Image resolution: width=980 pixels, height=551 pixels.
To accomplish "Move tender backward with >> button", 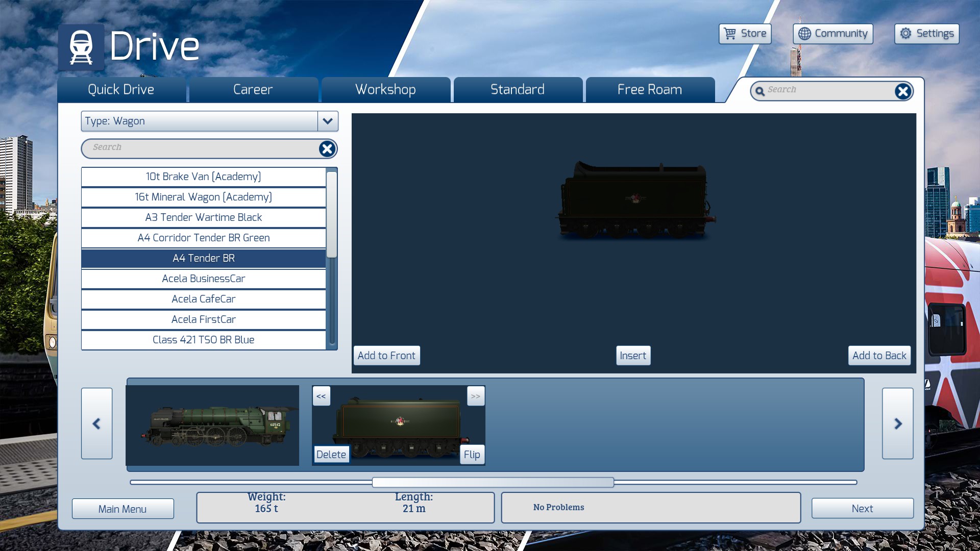I will tap(475, 396).
